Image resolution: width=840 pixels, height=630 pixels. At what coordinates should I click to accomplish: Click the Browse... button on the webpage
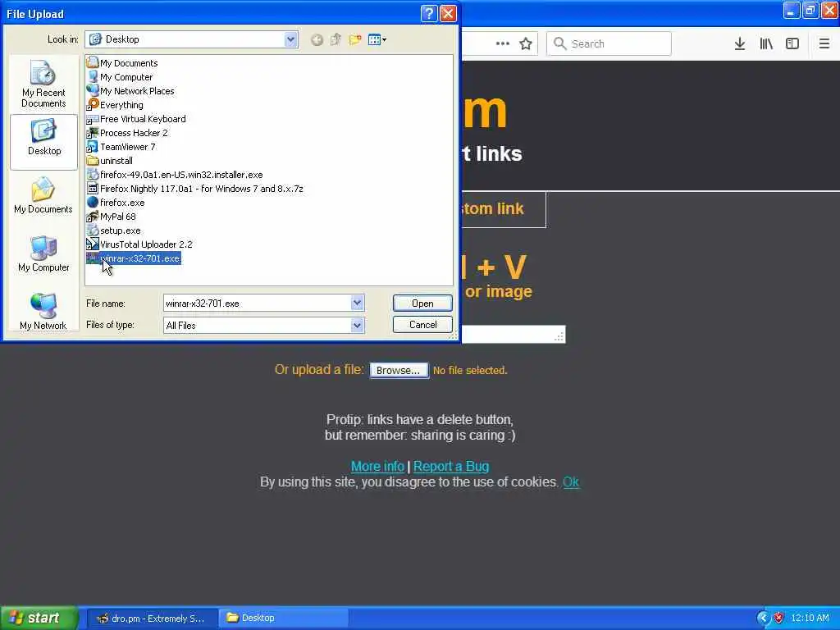pos(399,370)
